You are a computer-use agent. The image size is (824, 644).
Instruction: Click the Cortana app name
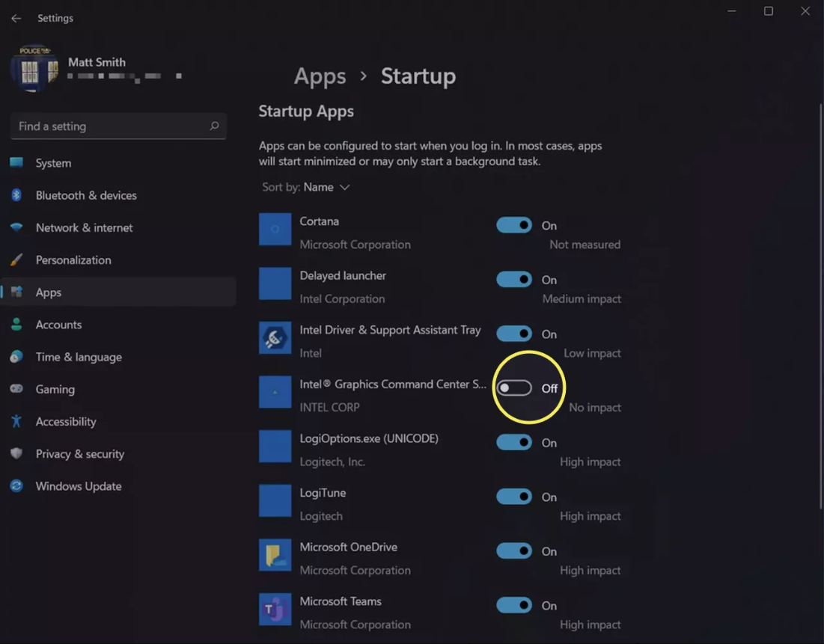pyautogui.click(x=319, y=221)
